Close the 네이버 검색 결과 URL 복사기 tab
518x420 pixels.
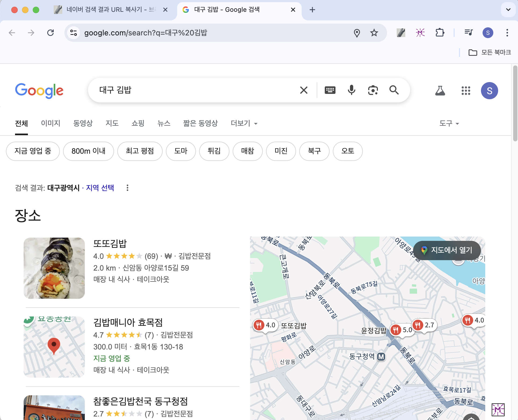pos(165,10)
